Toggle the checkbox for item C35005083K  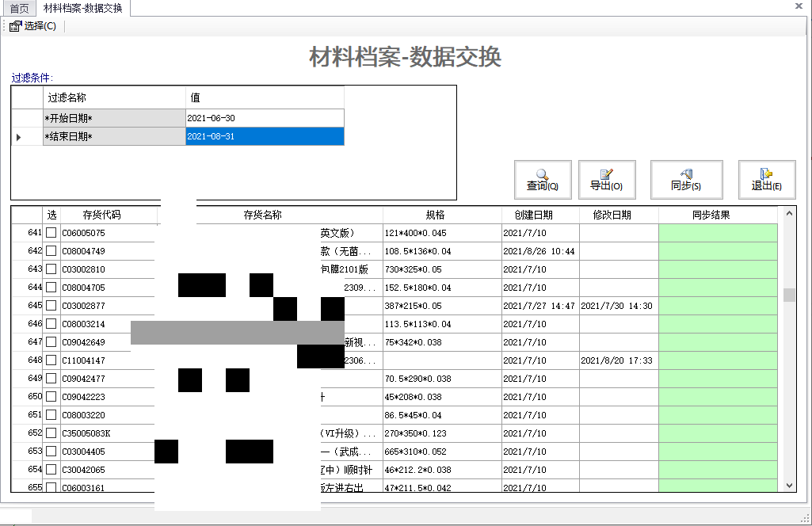tap(51, 433)
